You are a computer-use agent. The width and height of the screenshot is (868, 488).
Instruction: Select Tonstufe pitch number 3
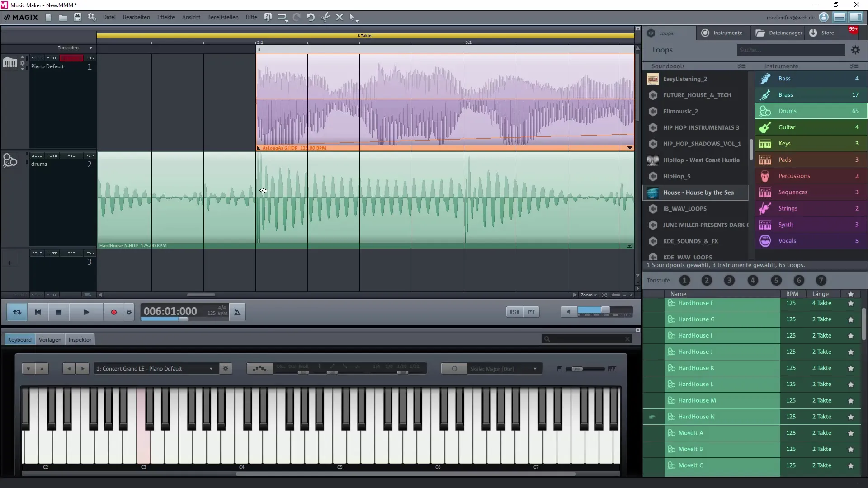729,281
